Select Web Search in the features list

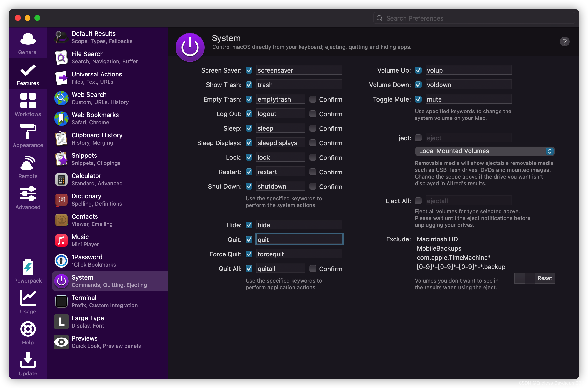pos(89,98)
